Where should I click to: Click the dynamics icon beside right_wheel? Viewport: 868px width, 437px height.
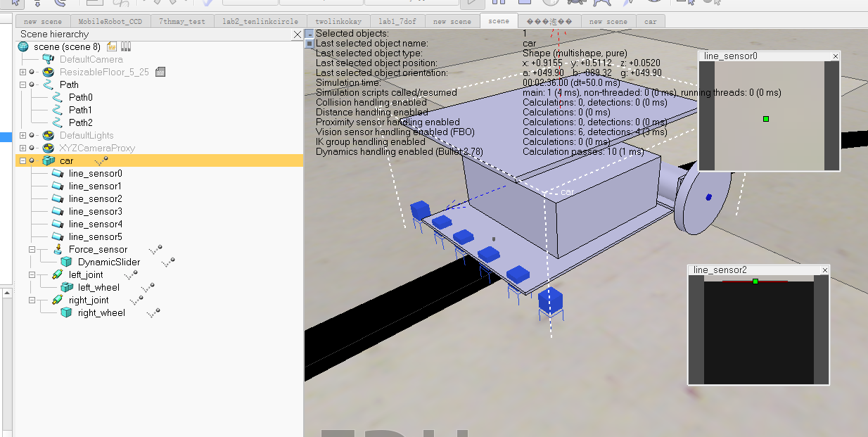[153, 313]
